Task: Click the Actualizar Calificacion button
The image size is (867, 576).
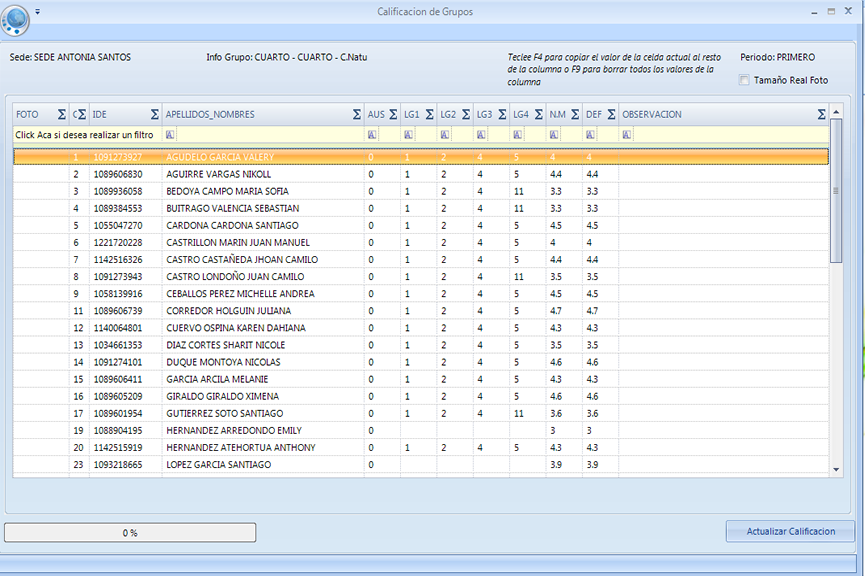Action: (x=790, y=531)
